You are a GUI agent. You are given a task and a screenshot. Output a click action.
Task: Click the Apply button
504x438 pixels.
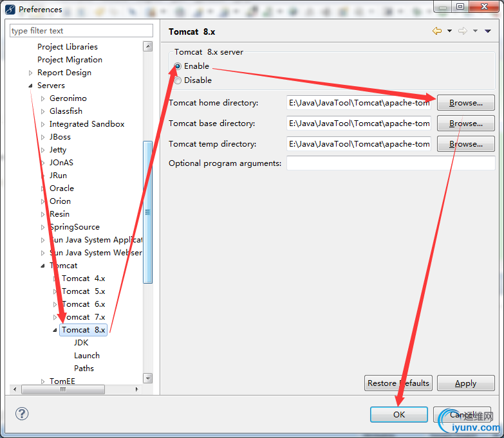(x=466, y=383)
